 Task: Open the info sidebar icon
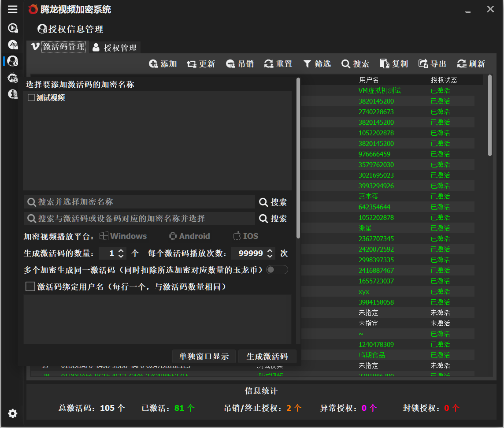point(12,94)
